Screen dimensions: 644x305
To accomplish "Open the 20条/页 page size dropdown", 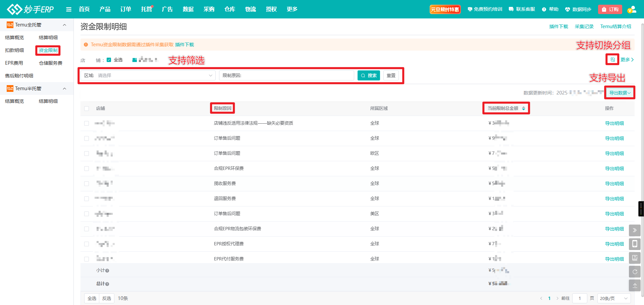I will click(614, 298).
